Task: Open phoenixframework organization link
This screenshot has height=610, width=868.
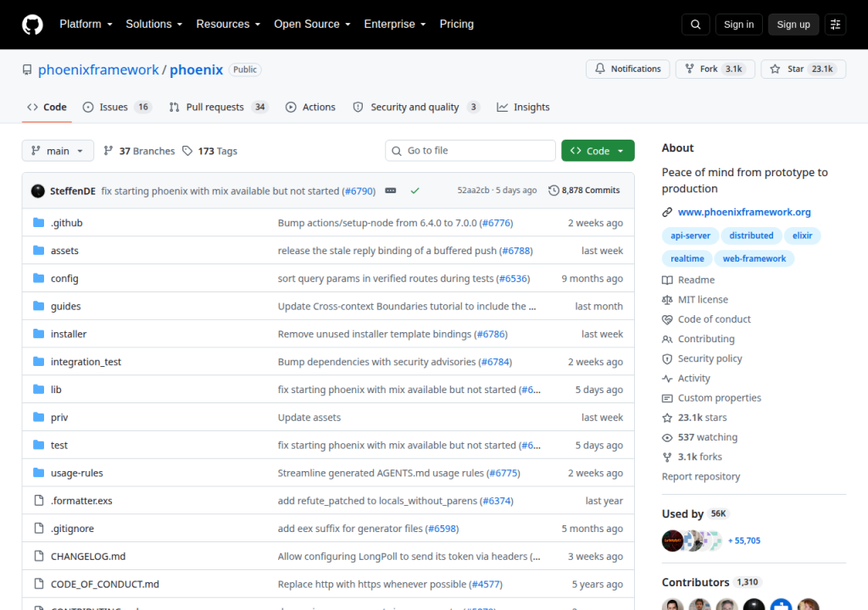Action: 98,69
